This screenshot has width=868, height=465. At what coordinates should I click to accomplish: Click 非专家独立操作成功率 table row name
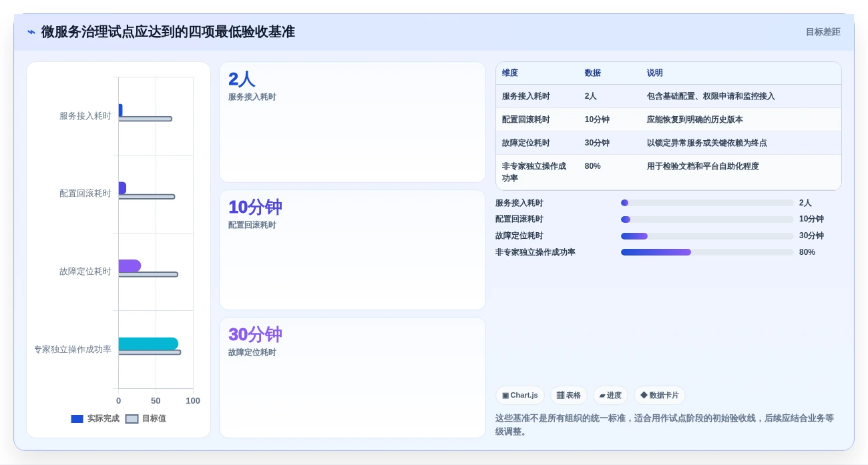[534, 172]
